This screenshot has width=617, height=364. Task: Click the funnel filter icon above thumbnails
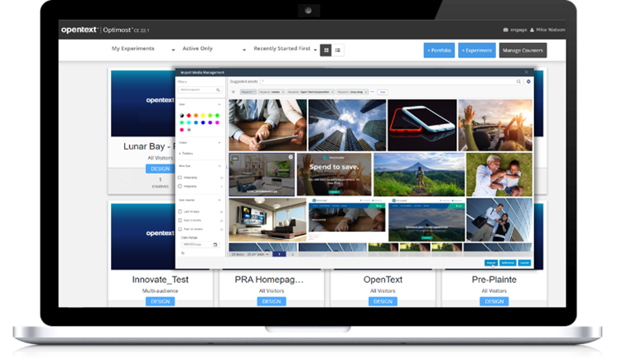pos(234,92)
